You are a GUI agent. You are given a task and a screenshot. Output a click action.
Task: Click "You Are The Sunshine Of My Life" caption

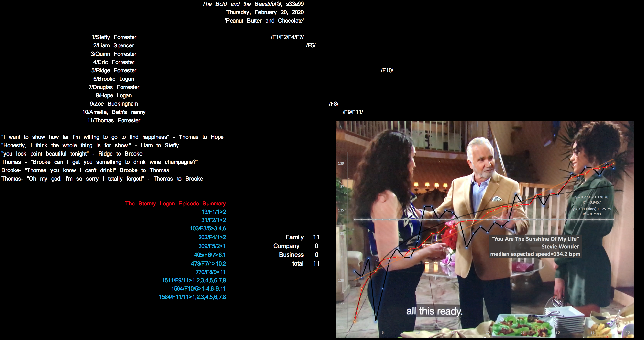coord(535,239)
